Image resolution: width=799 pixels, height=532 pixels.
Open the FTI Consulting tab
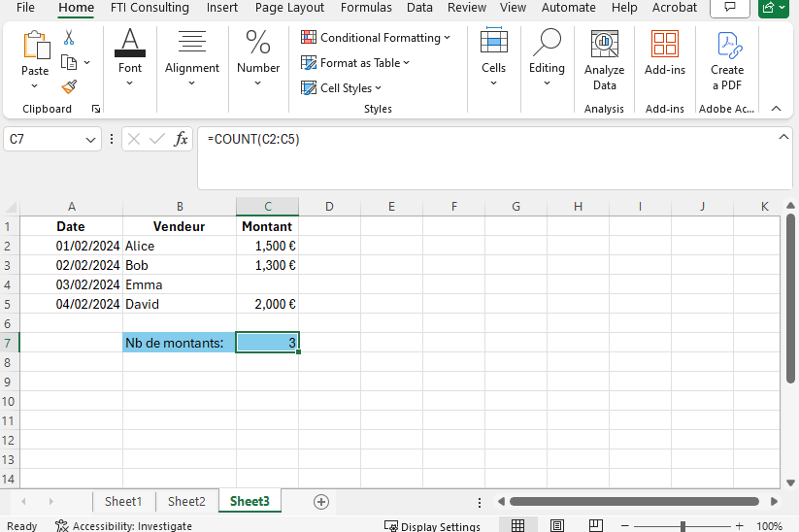coord(150,8)
